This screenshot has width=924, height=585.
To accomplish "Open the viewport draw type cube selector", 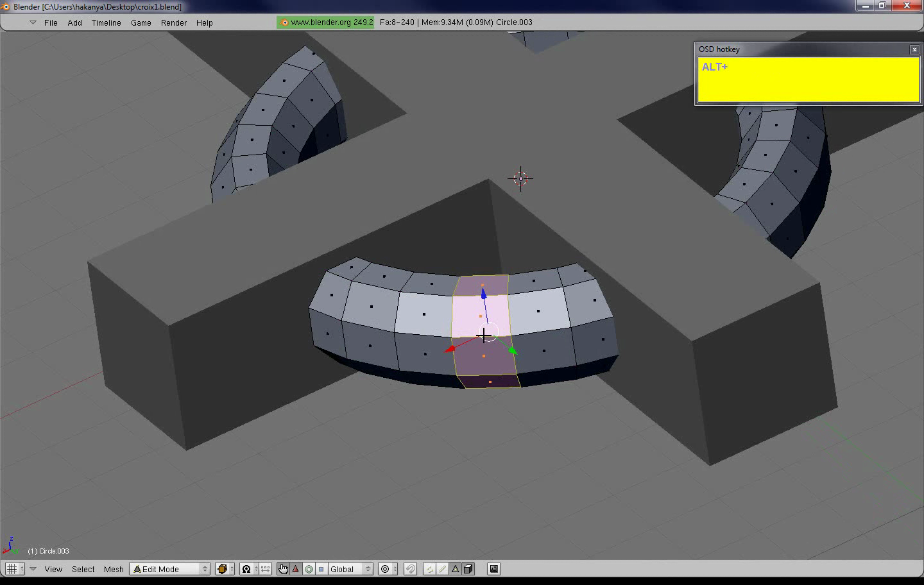I will 225,569.
